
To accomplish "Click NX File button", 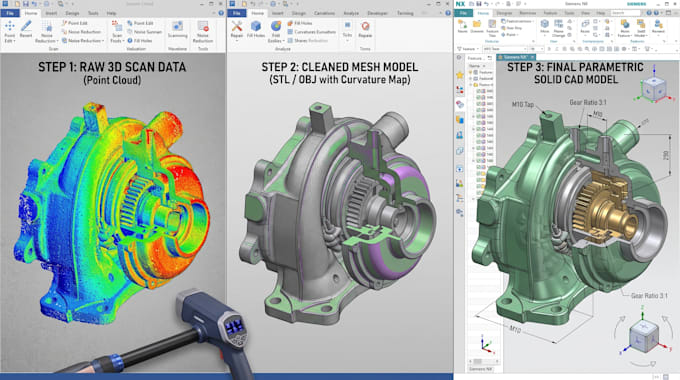I will coord(463,13).
